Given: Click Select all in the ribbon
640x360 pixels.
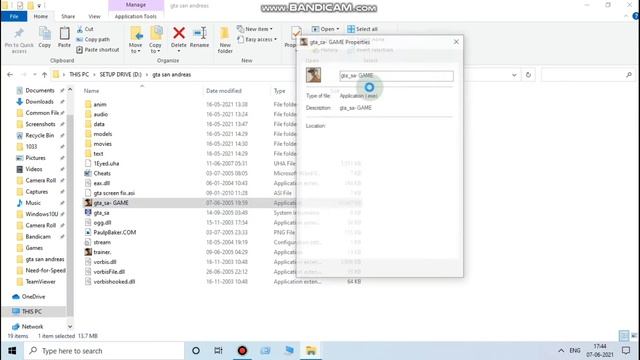Looking at the screenshot, I should click(362, 29).
